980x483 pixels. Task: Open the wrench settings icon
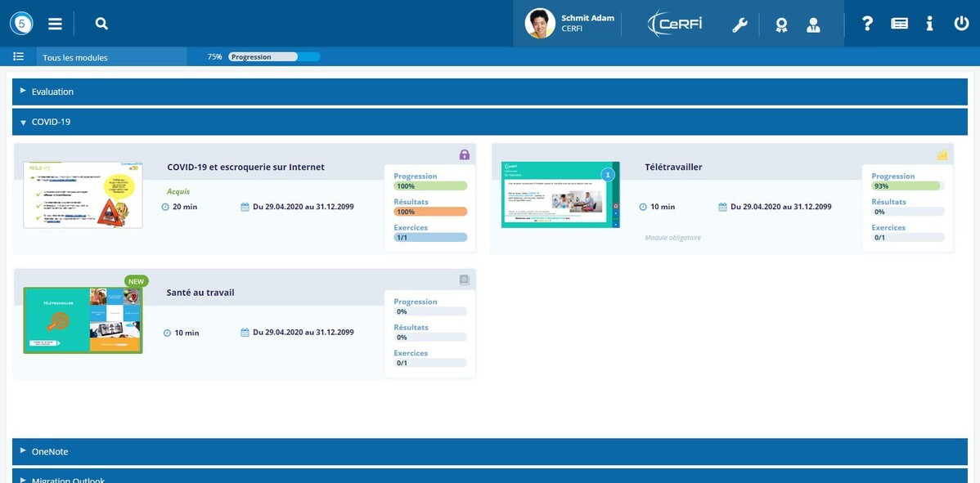(x=739, y=25)
